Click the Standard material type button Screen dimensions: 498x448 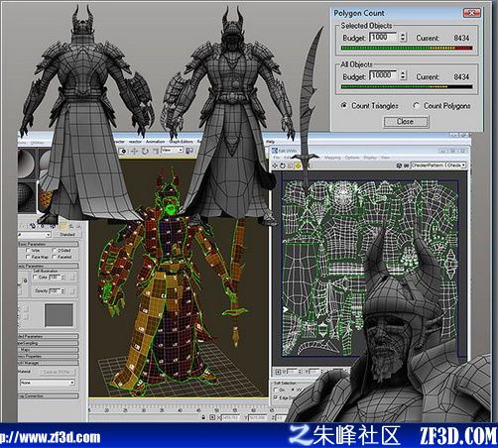(x=67, y=234)
